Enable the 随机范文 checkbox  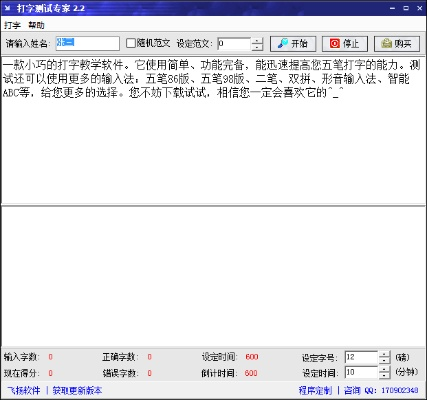point(131,43)
